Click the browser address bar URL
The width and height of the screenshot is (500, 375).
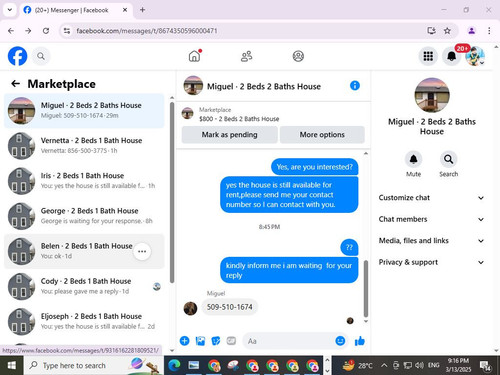click(x=147, y=31)
